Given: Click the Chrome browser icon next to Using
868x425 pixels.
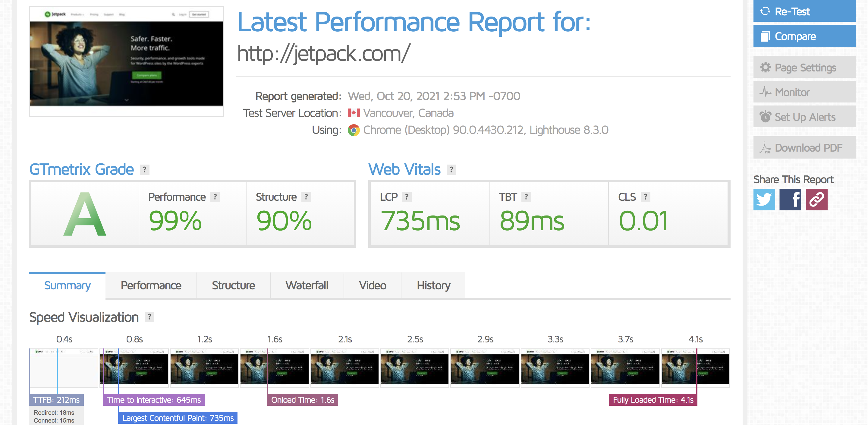Looking at the screenshot, I should [x=354, y=130].
